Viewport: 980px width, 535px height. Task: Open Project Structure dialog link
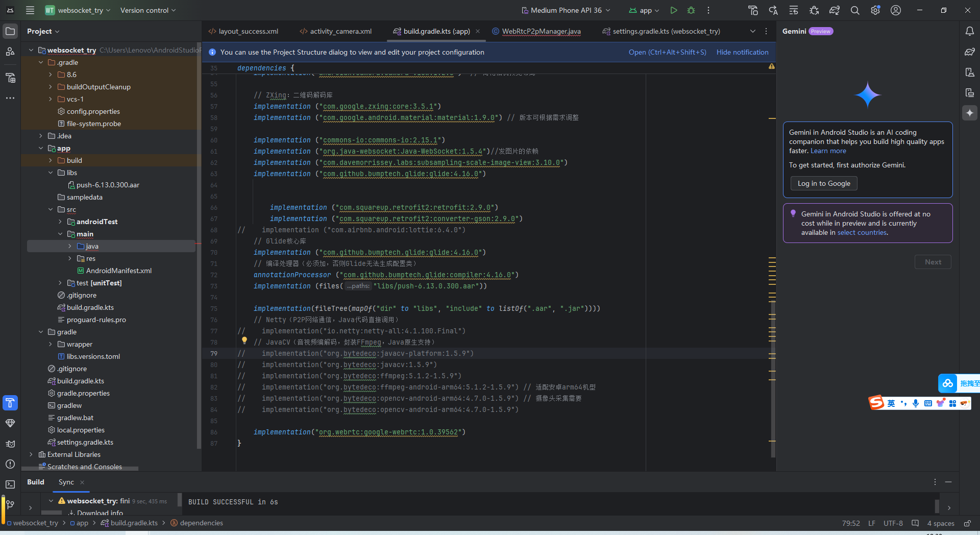[x=668, y=52]
